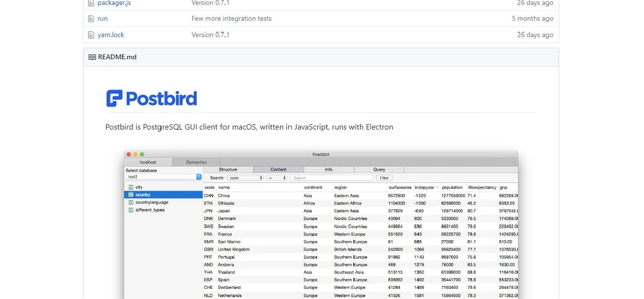Click the yarn.lock file icon
This screenshot has width=644, height=299.
[x=91, y=35]
